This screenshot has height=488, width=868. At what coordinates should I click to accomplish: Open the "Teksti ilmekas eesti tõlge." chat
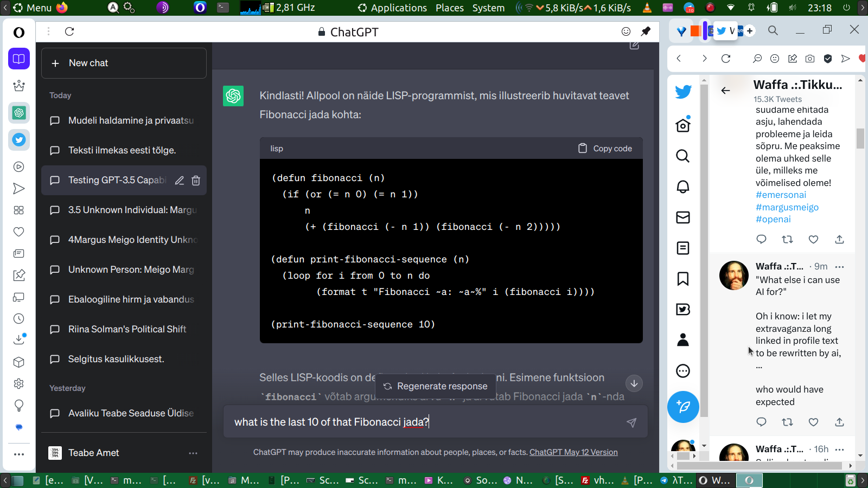click(124, 150)
